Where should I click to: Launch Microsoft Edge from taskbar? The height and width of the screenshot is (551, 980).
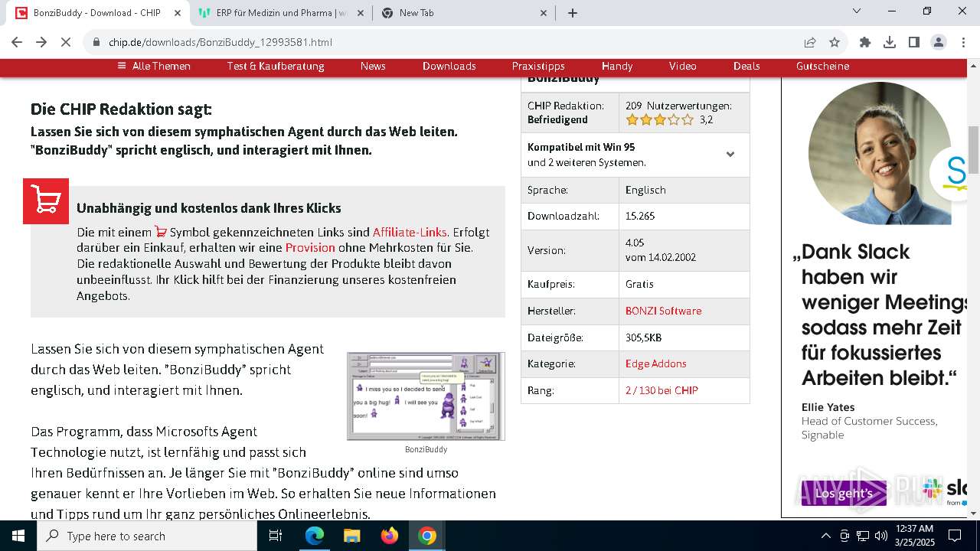pyautogui.click(x=315, y=536)
